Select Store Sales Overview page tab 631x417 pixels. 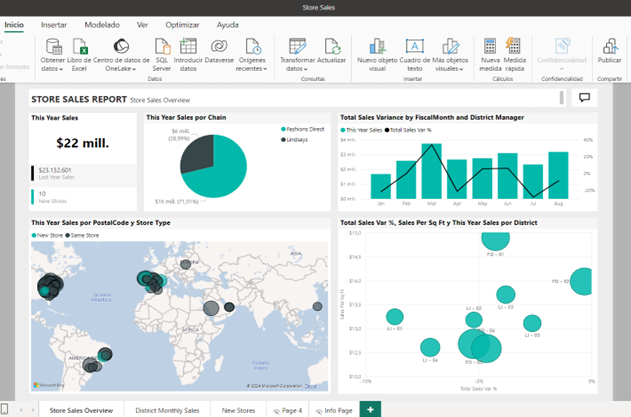[x=81, y=410]
